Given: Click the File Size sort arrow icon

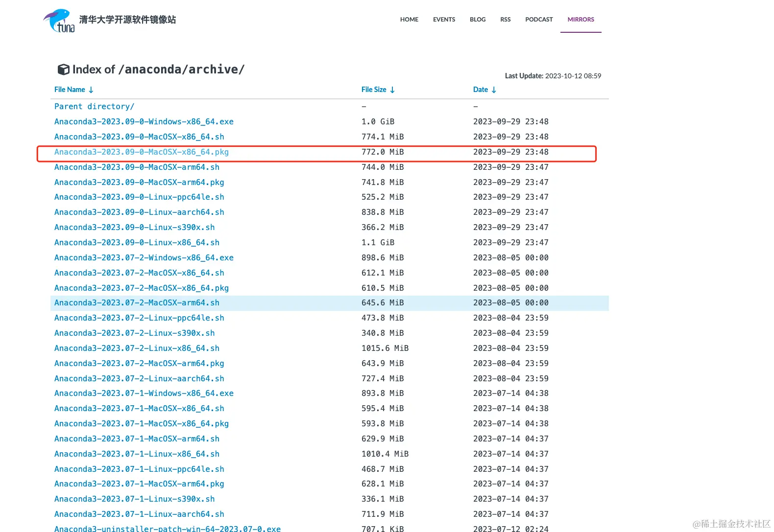Looking at the screenshot, I should (392, 90).
